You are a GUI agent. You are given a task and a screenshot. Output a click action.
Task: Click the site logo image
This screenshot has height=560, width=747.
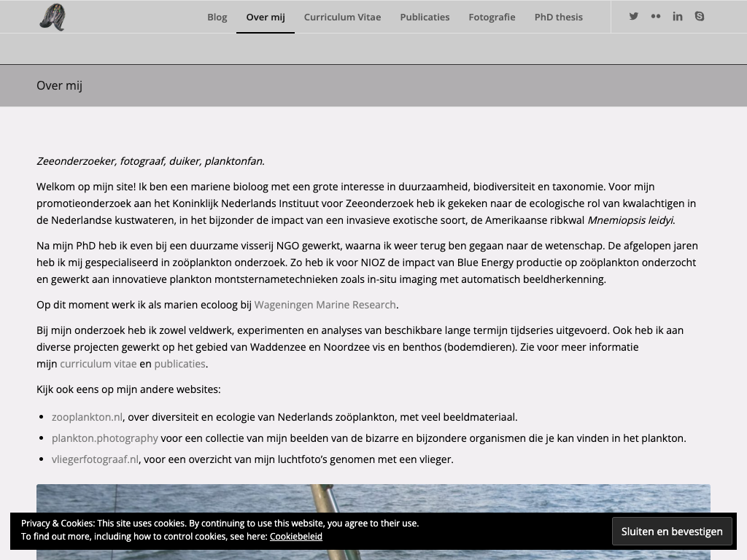pos(53,17)
